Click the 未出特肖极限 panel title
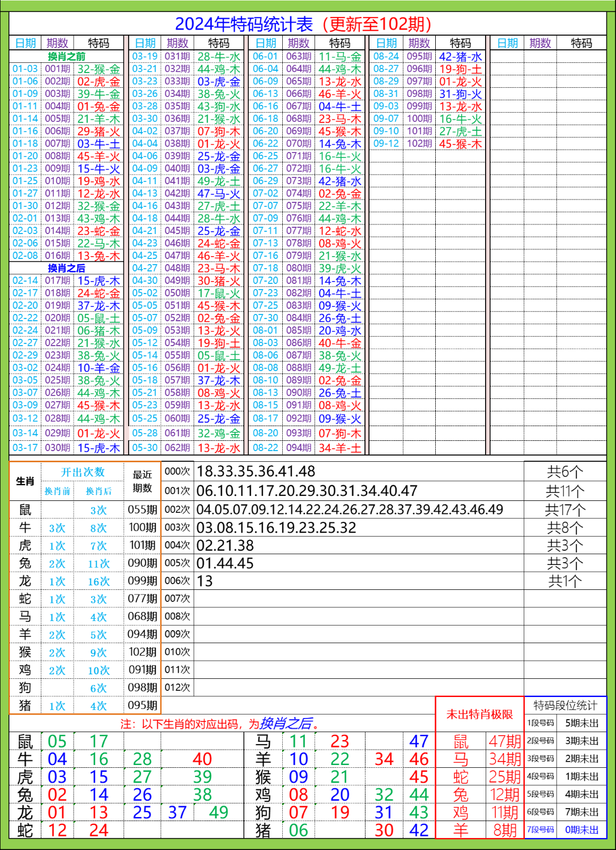The width and height of the screenshot is (616, 850). (479, 715)
